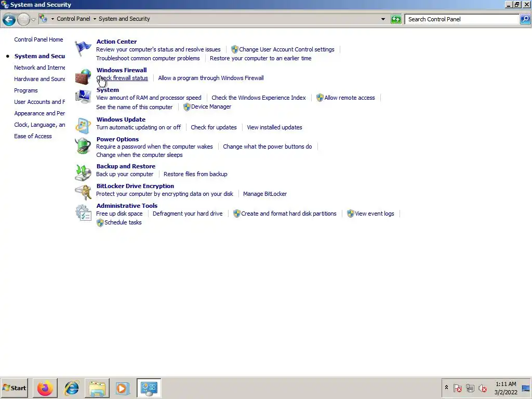Viewport: 532px width, 399px height.
Task: Go back with the blue Back arrow
Action: coord(9,19)
